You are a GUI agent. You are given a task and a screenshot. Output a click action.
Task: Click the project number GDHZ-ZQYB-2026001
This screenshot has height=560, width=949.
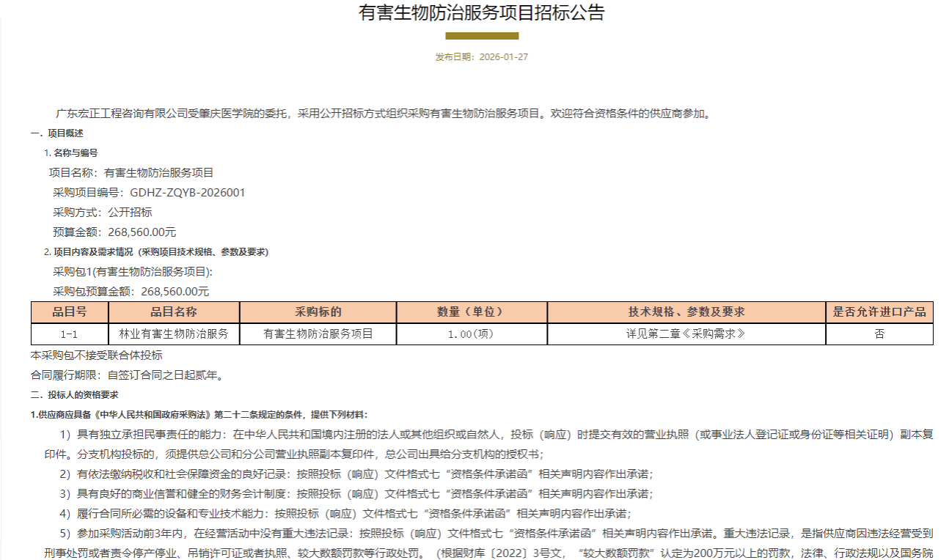pos(187,193)
